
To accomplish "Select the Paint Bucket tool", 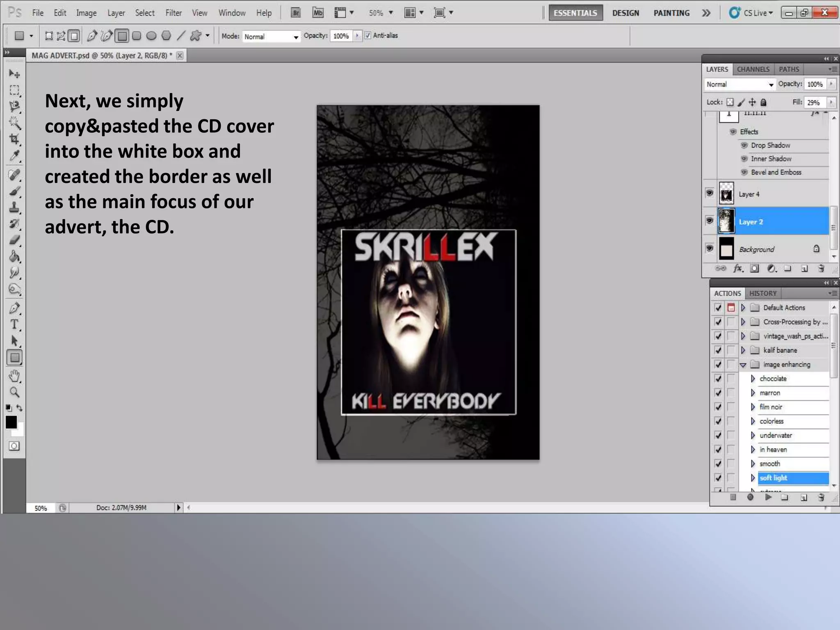I will [14, 257].
